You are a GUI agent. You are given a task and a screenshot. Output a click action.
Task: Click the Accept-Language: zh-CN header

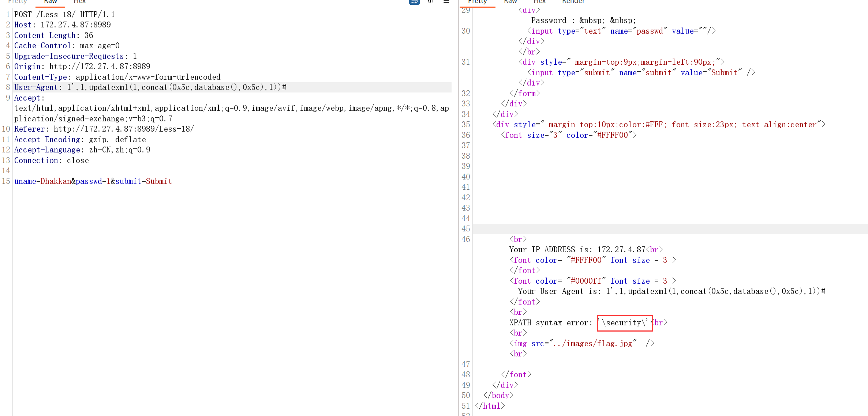[82, 150]
